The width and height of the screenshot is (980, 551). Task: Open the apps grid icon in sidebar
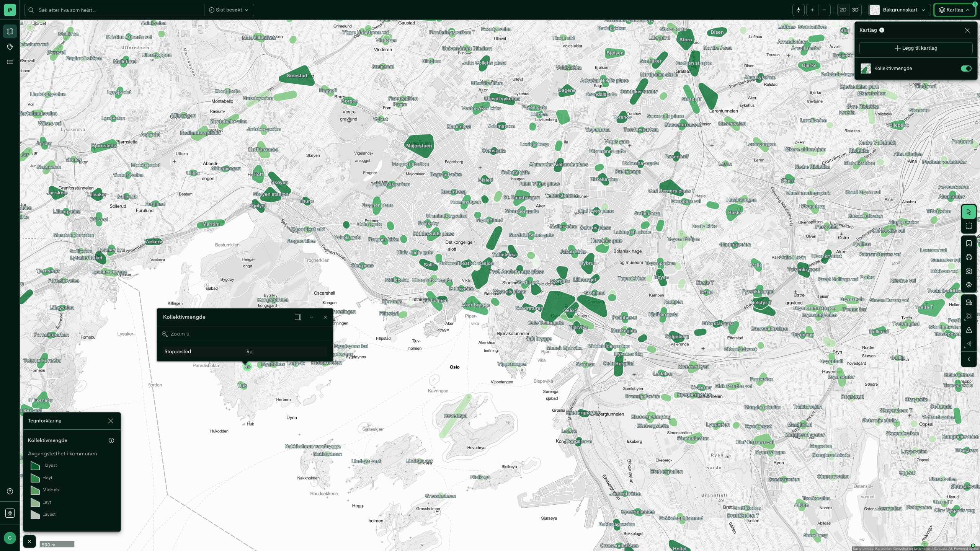[10, 513]
